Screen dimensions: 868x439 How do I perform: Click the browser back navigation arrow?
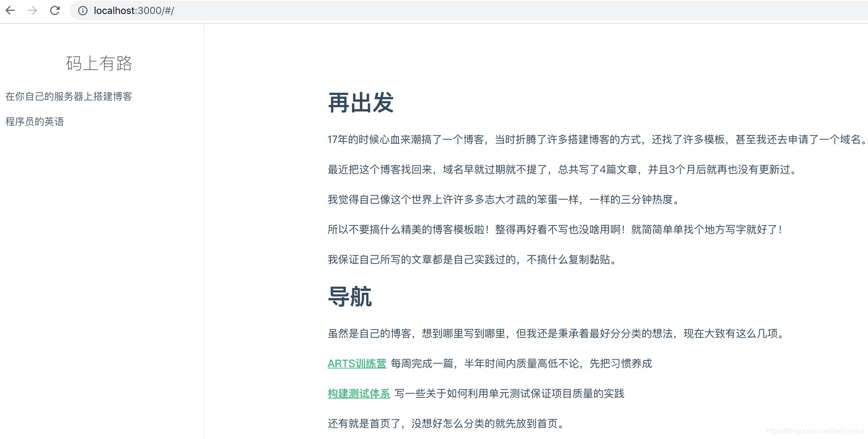click(10, 10)
